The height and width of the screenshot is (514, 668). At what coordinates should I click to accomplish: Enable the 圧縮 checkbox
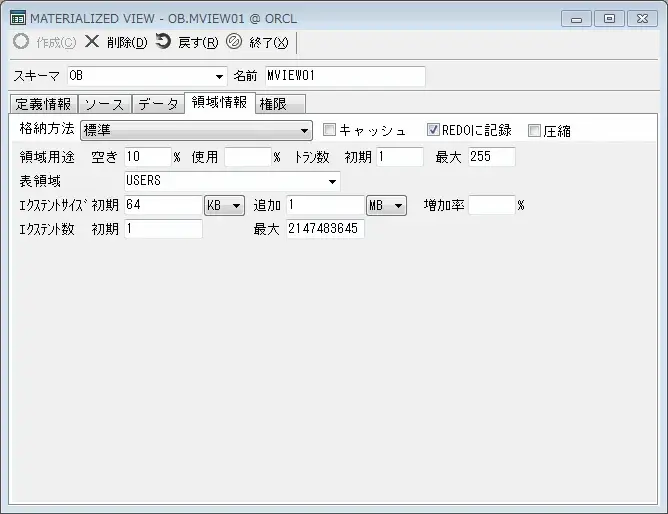point(534,130)
